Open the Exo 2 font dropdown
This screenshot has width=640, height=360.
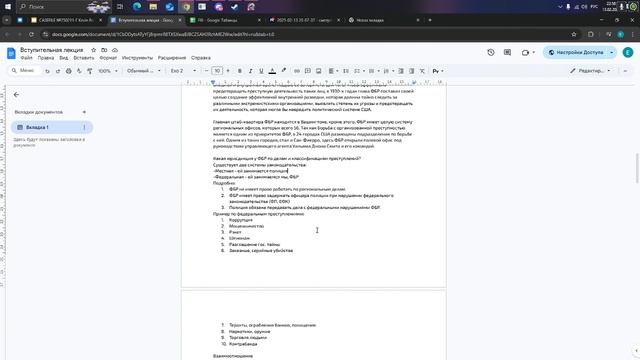(183, 71)
